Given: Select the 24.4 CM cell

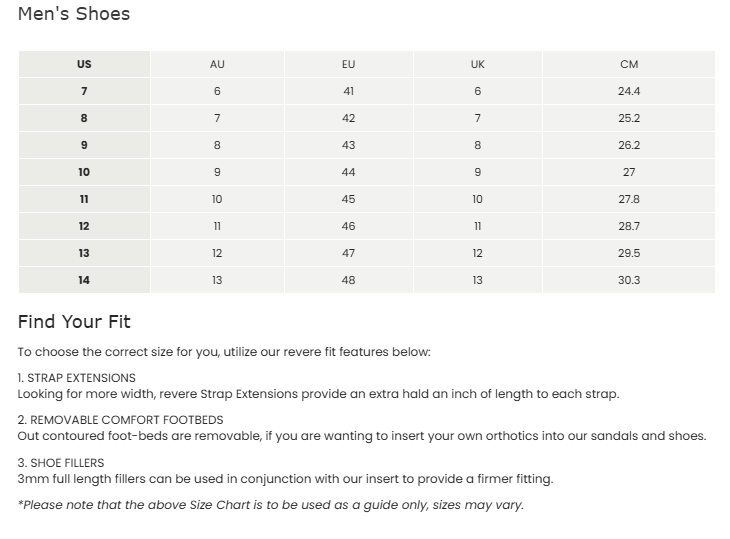Looking at the screenshot, I should (629, 91).
